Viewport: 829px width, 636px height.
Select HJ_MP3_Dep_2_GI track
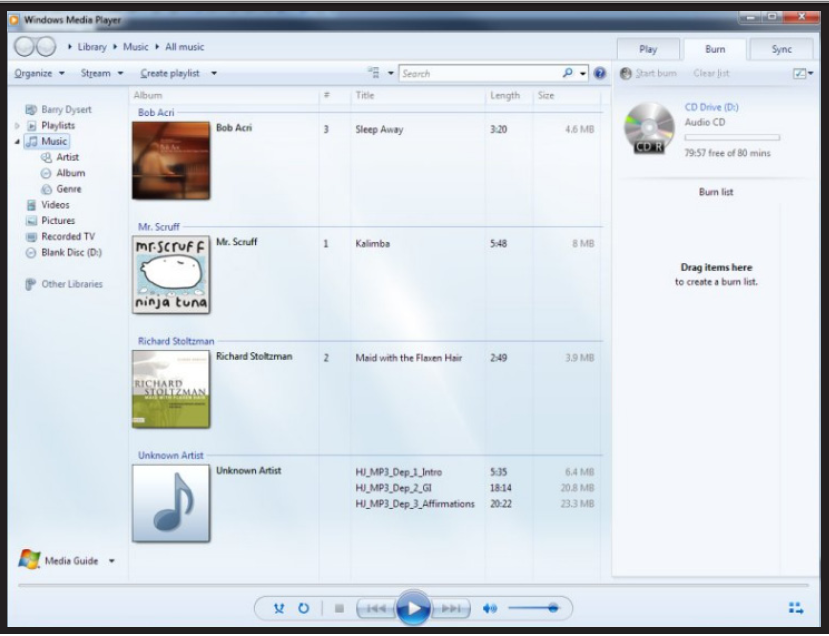tap(393, 488)
